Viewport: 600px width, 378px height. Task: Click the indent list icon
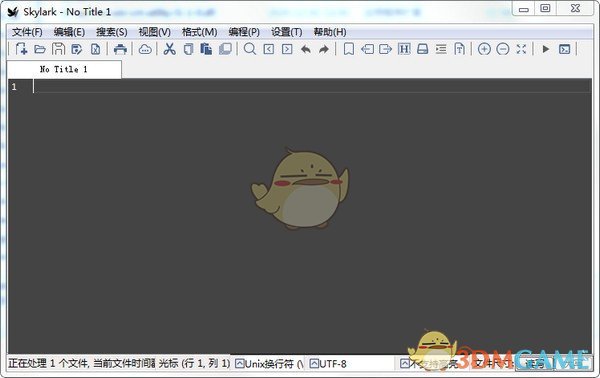(x=441, y=49)
